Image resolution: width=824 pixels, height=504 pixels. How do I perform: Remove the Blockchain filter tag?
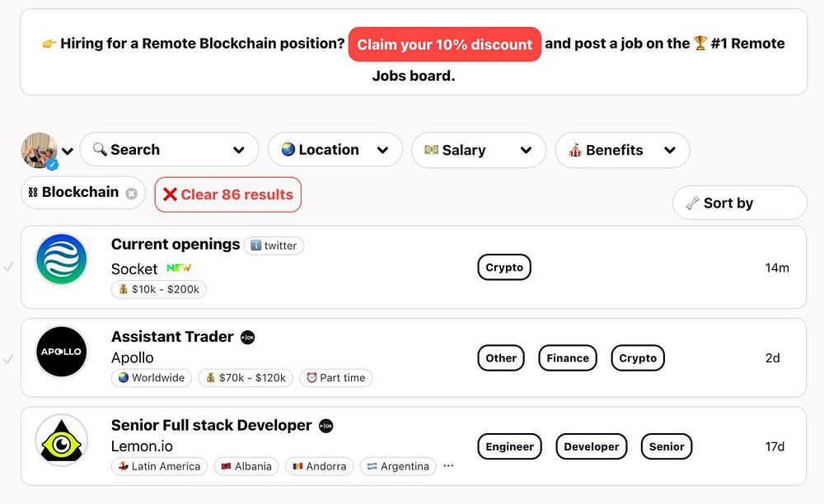131,194
